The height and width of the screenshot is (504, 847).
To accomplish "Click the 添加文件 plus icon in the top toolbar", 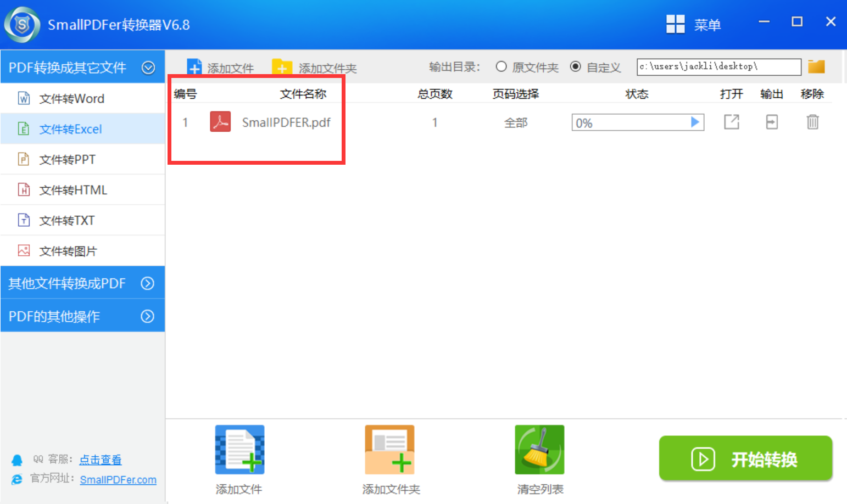I will 194,68.
